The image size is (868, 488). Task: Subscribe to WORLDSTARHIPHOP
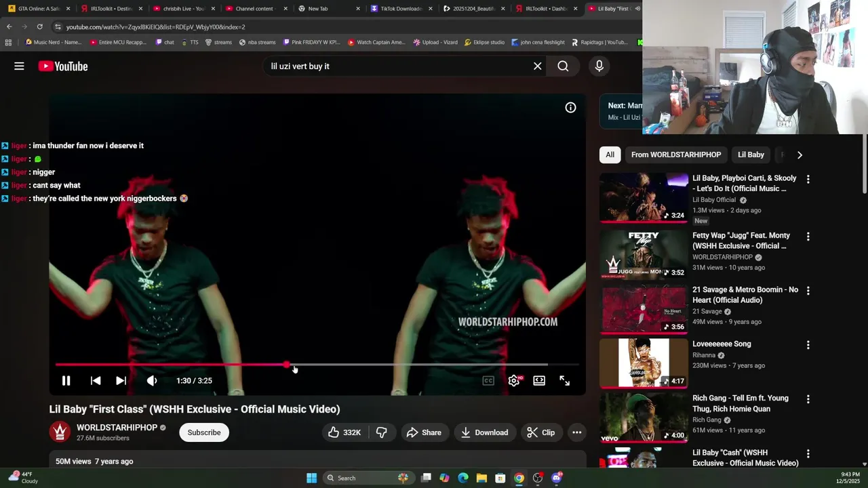[x=204, y=432]
